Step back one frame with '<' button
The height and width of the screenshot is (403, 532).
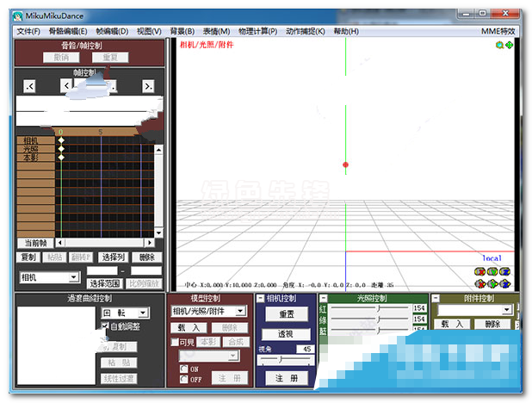coord(66,86)
